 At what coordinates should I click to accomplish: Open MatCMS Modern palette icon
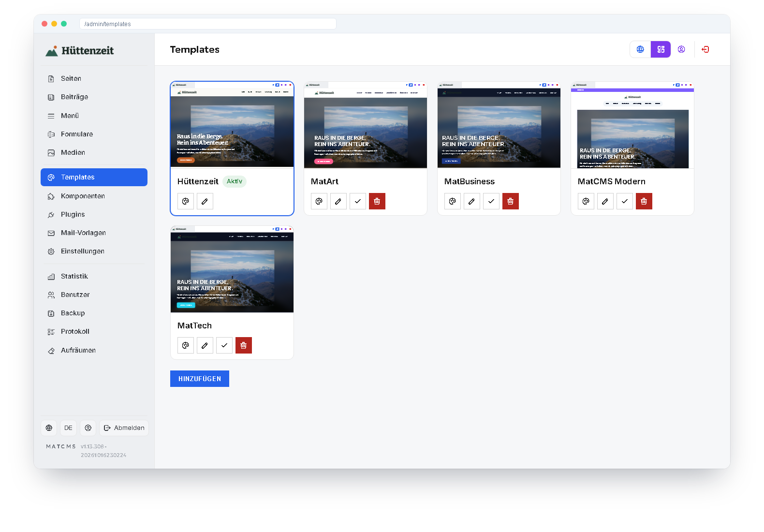coord(586,201)
